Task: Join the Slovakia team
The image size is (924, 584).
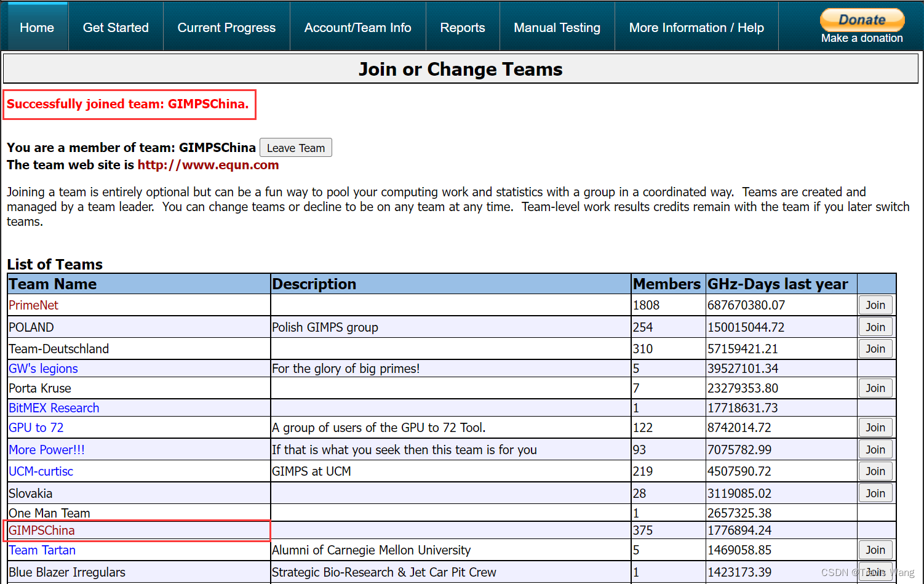Action: coord(875,494)
